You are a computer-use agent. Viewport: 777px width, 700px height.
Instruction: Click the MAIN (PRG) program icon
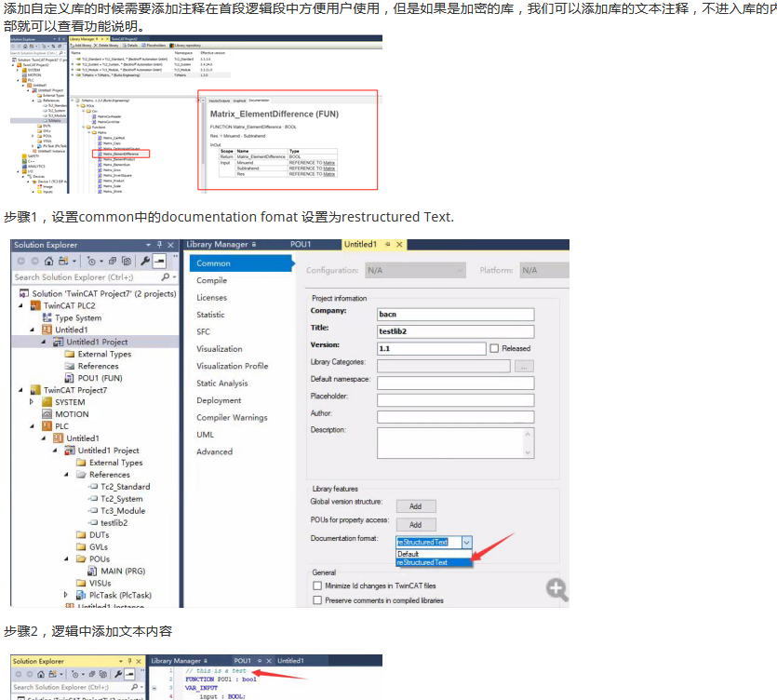coord(92,572)
